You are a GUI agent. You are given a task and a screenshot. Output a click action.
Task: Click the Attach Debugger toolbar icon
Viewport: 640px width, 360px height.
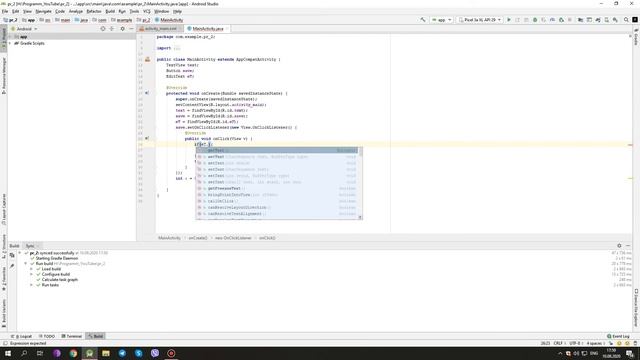click(561, 20)
